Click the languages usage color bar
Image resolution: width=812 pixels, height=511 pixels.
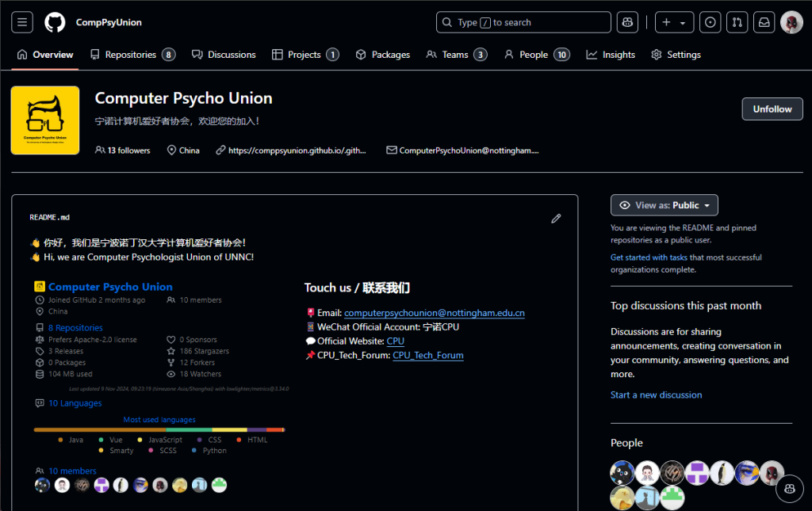(159, 430)
